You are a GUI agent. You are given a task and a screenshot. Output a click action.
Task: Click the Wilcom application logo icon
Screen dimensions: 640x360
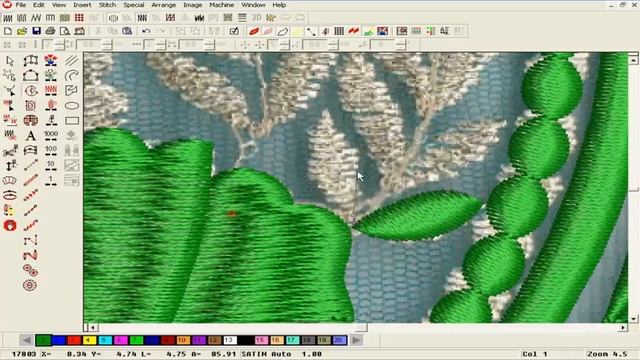pos(7,4)
